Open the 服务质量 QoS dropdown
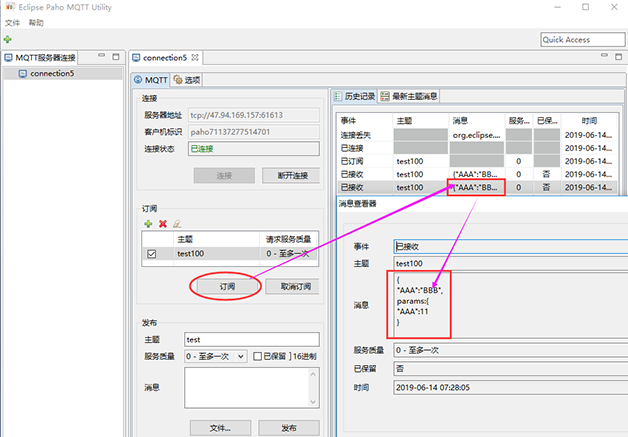628x437 pixels. 240,355
